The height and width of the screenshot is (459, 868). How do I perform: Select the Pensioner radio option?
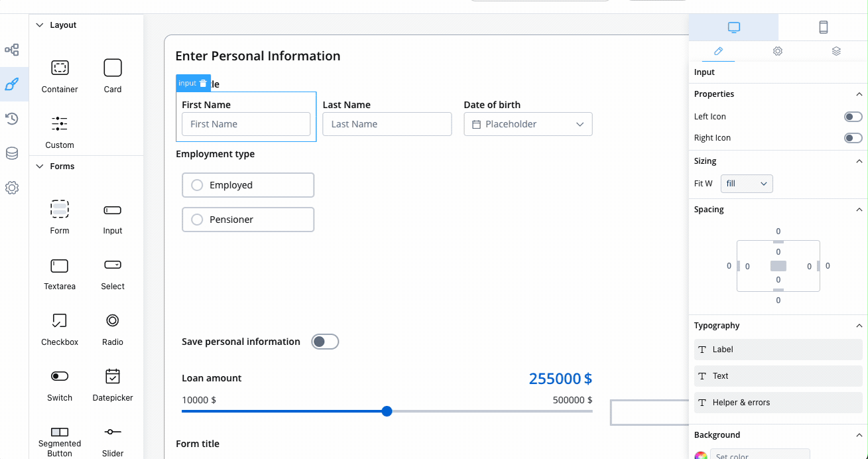[x=248, y=220]
